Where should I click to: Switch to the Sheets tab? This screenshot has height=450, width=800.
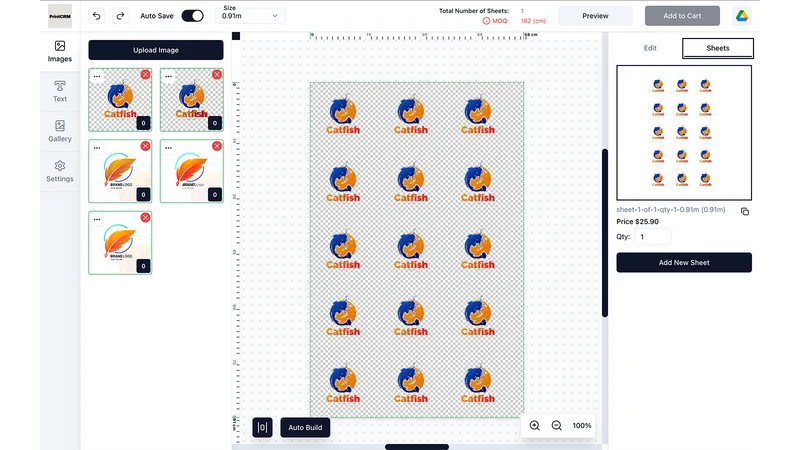pyautogui.click(x=718, y=48)
